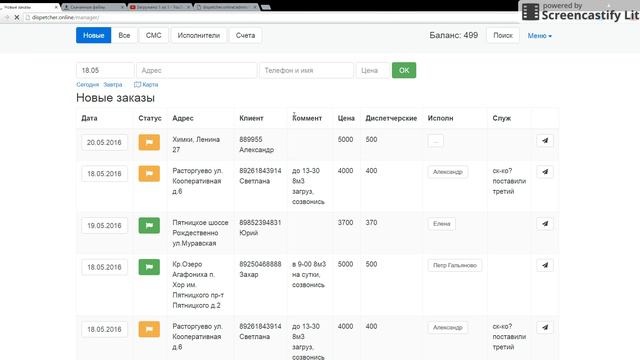Click the price 5000 in Кр.Озеро row

click(345, 264)
